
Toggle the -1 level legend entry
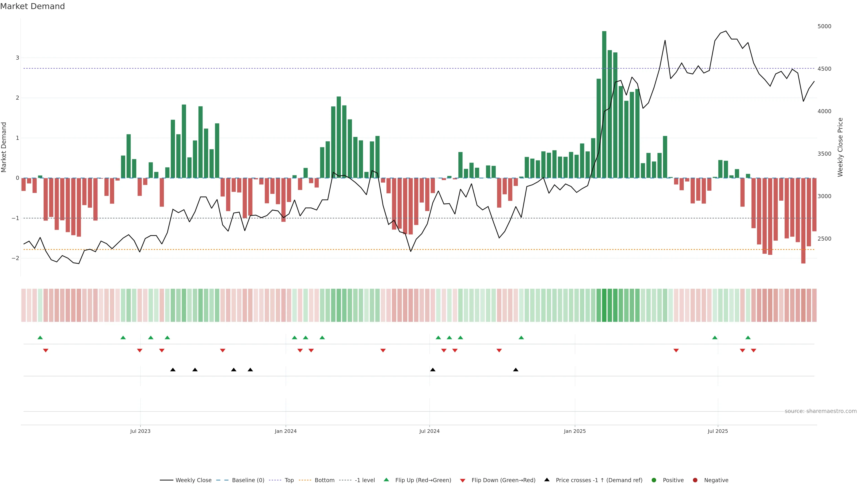pos(365,480)
